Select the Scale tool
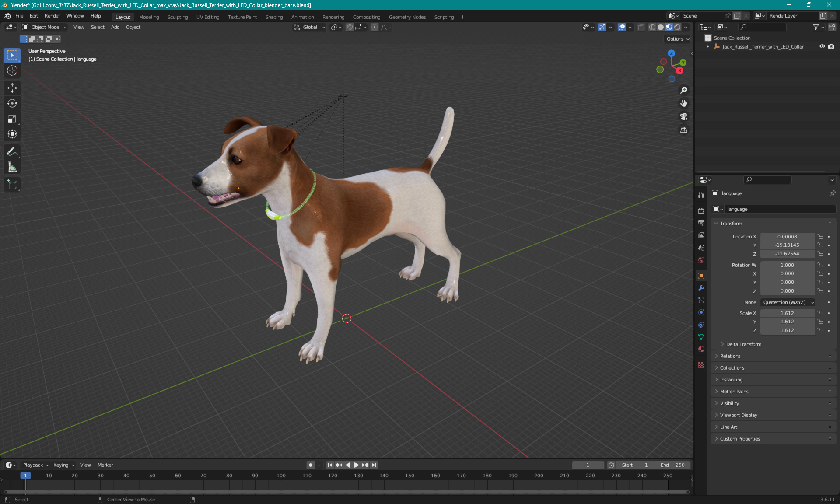Viewport: 840px width, 504px height. click(12, 119)
